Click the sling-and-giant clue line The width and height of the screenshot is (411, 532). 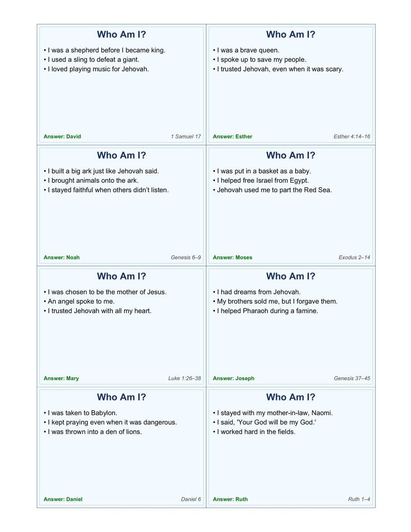click(92, 60)
